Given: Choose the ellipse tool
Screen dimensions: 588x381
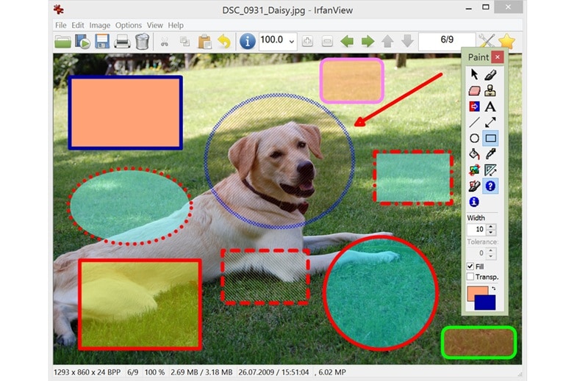Looking at the screenshot, I should (474, 138).
